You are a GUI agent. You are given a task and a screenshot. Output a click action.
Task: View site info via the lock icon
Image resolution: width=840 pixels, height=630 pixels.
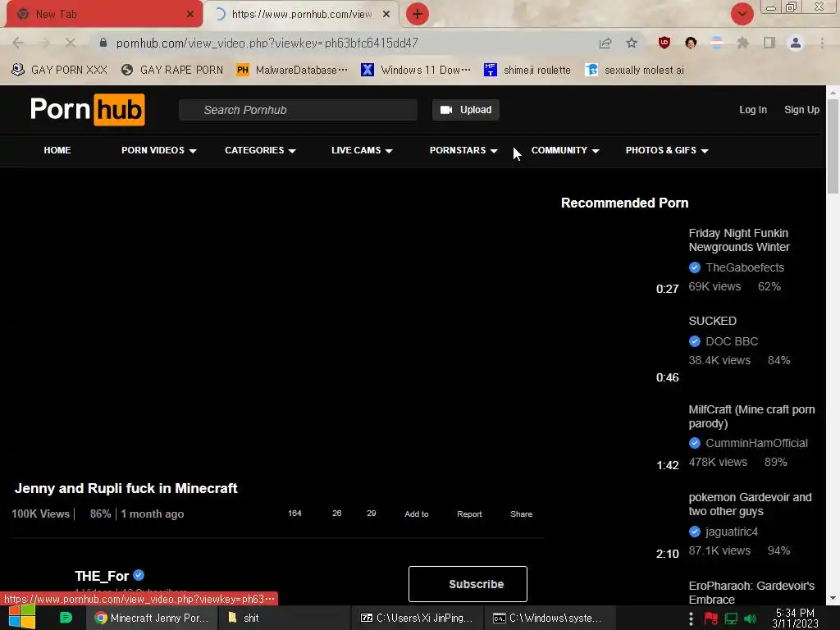pos(103,43)
